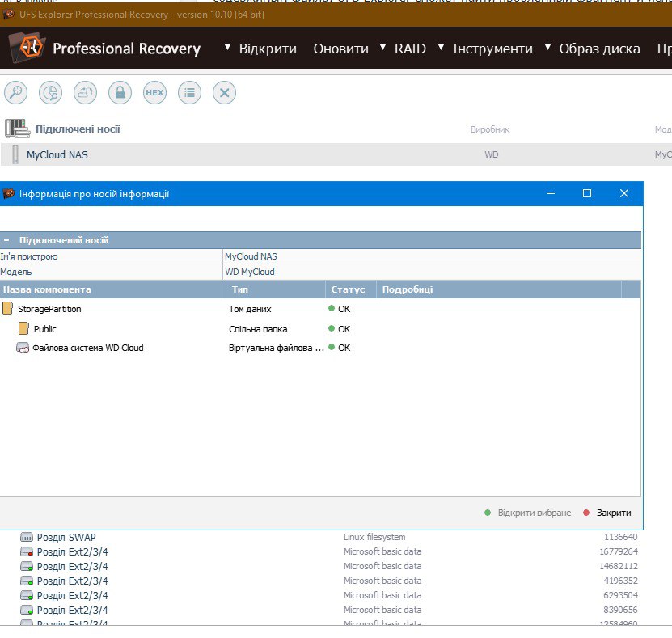Click the Ext2/3/4 partition icon sized 6293504
The width and height of the screenshot is (672, 638).
(x=27, y=596)
